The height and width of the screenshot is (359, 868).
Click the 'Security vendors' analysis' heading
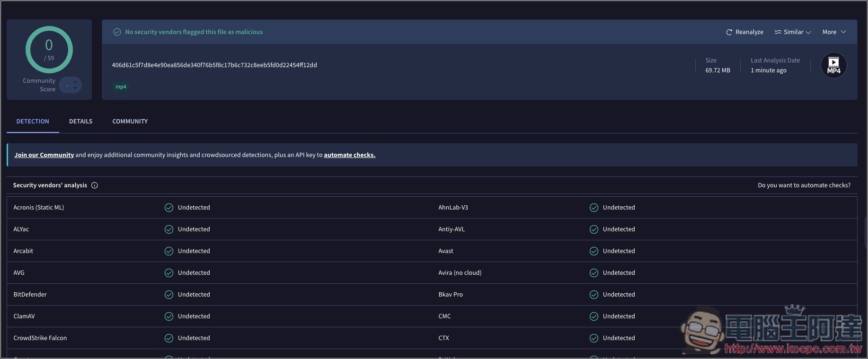click(50, 185)
